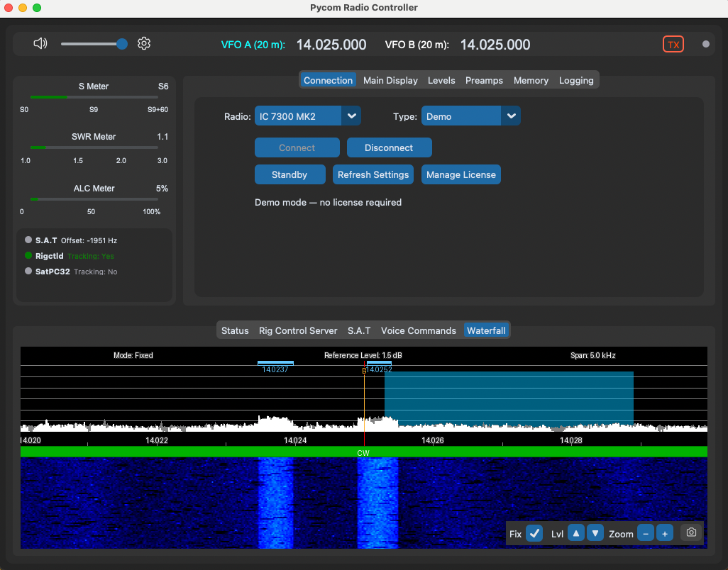Image resolution: width=728 pixels, height=570 pixels.
Task: Click the SWR Meter bar
Action: point(94,147)
